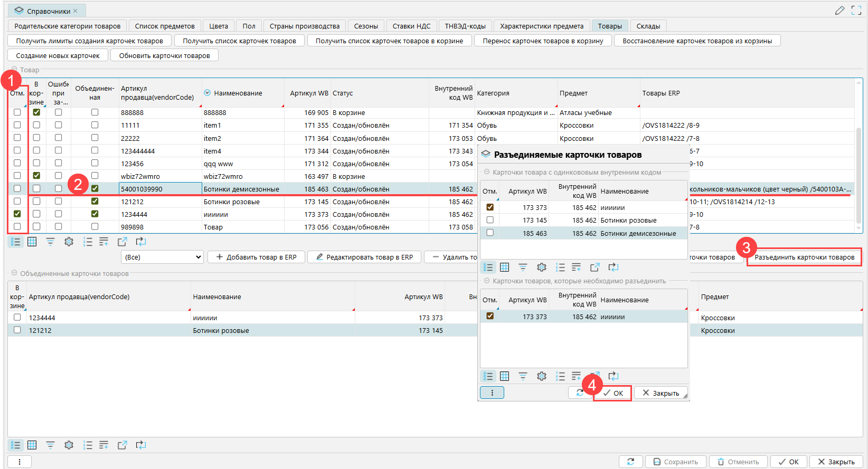Click export icon in dialog's upper grid toolbar

click(595, 267)
